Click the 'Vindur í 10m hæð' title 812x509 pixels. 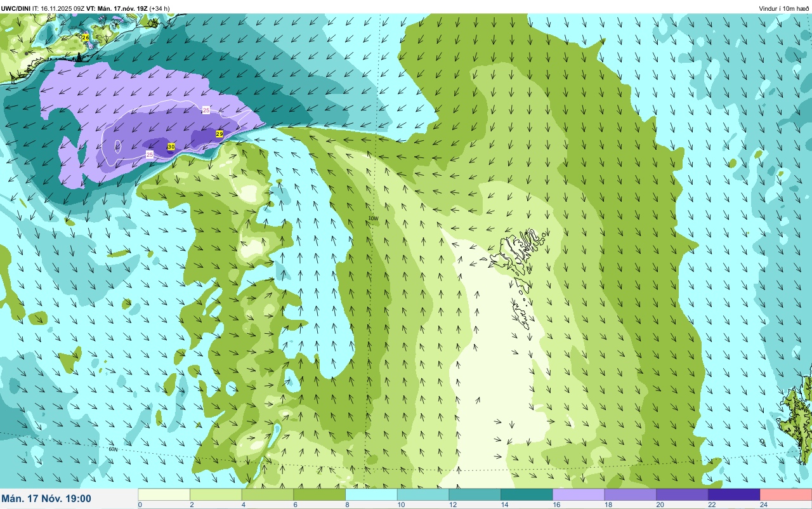point(784,8)
